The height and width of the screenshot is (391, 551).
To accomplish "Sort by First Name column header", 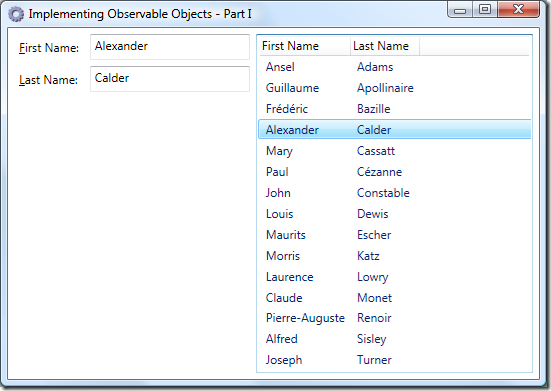I will (305, 46).
